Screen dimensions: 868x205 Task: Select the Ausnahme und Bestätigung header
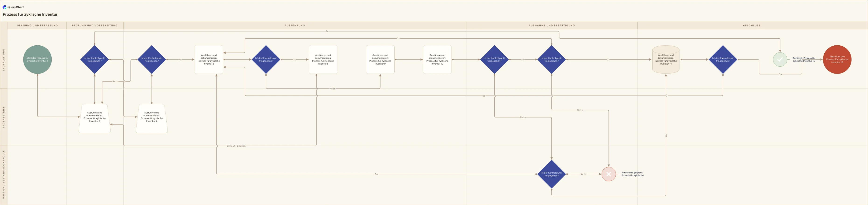pyautogui.click(x=552, y=25)
